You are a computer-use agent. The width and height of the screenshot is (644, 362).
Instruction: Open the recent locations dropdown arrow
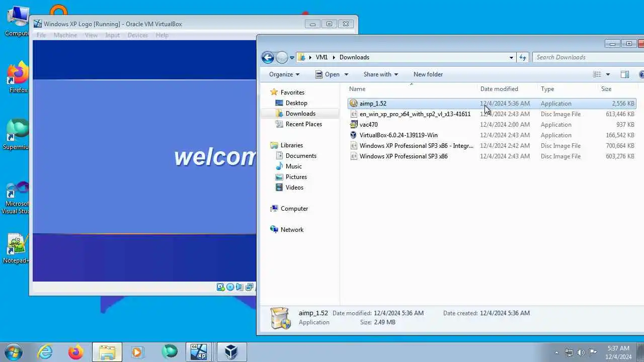[x=292, y=58]
